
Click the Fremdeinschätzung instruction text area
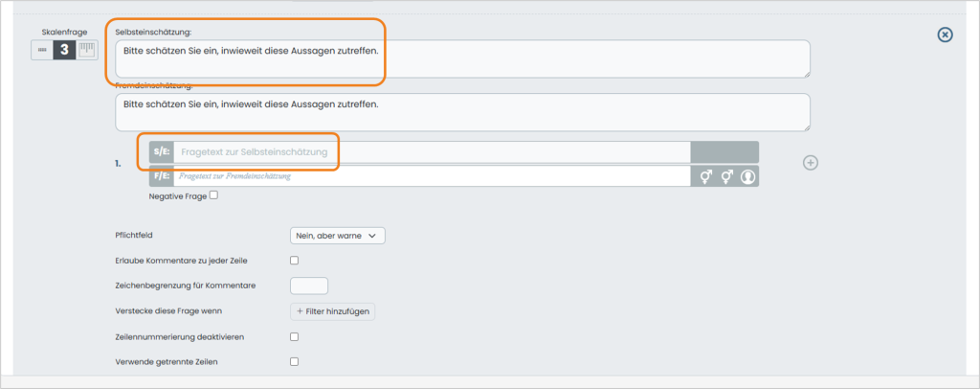pos(462,112)
